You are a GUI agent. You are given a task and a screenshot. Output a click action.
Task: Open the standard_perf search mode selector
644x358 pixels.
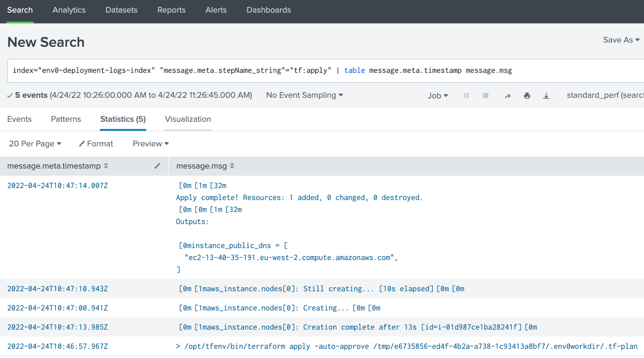coord(605,95)
